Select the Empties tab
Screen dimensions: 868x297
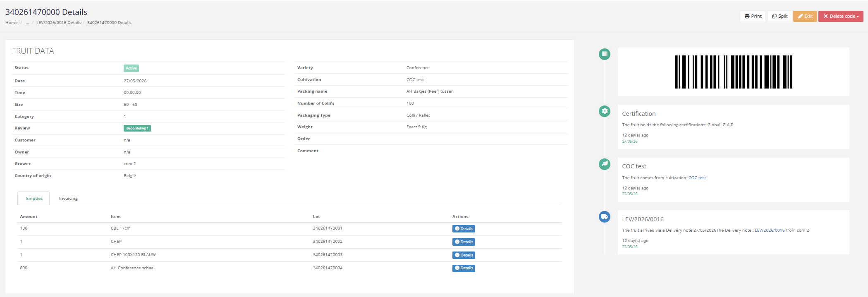34,199
